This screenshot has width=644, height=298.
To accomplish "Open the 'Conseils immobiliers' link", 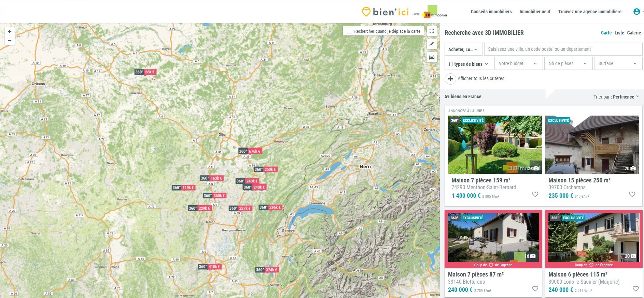I will pyautogui.click(x=491, y=12).
